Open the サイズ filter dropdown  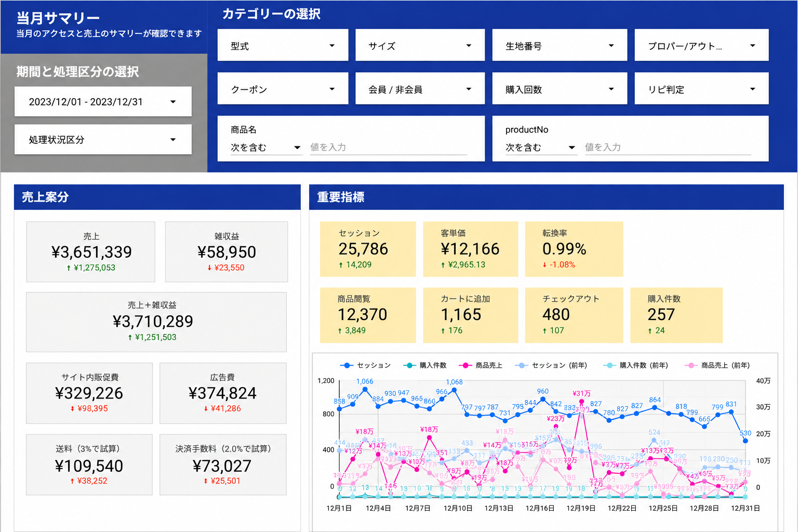point(420,46)
